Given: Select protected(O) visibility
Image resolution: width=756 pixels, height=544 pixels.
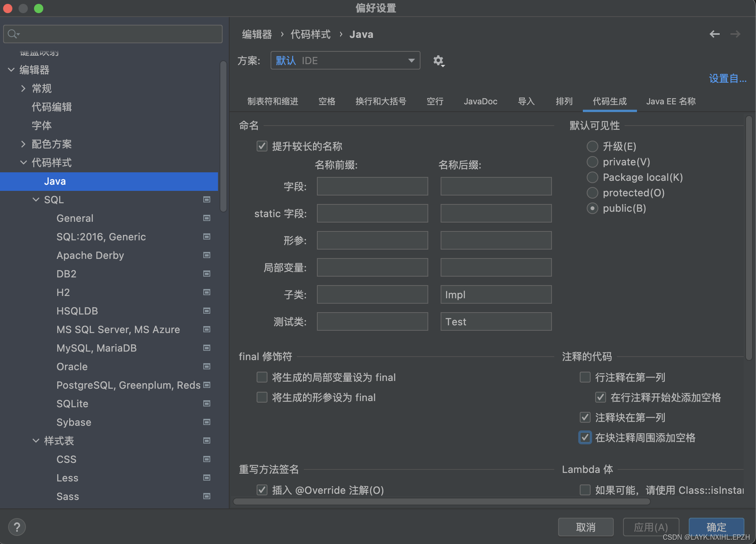Looking at the screenshot, I should 593,193.
